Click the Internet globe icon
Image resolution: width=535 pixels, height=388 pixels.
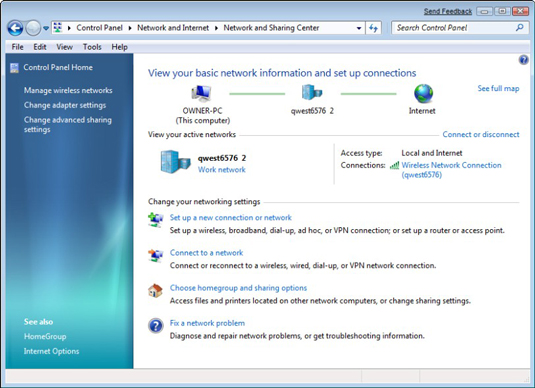tap(423, 94)
